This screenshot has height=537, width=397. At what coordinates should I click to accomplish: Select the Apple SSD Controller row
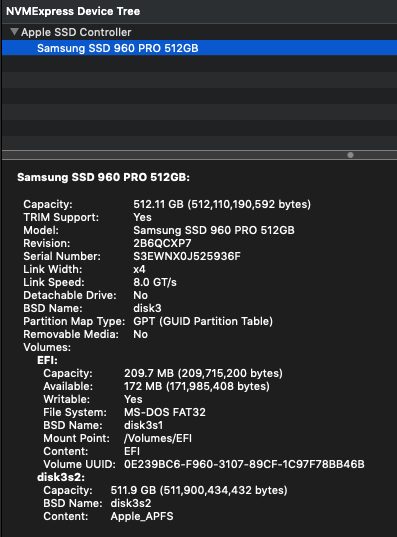pyautogui.click(x=199, y=32)
